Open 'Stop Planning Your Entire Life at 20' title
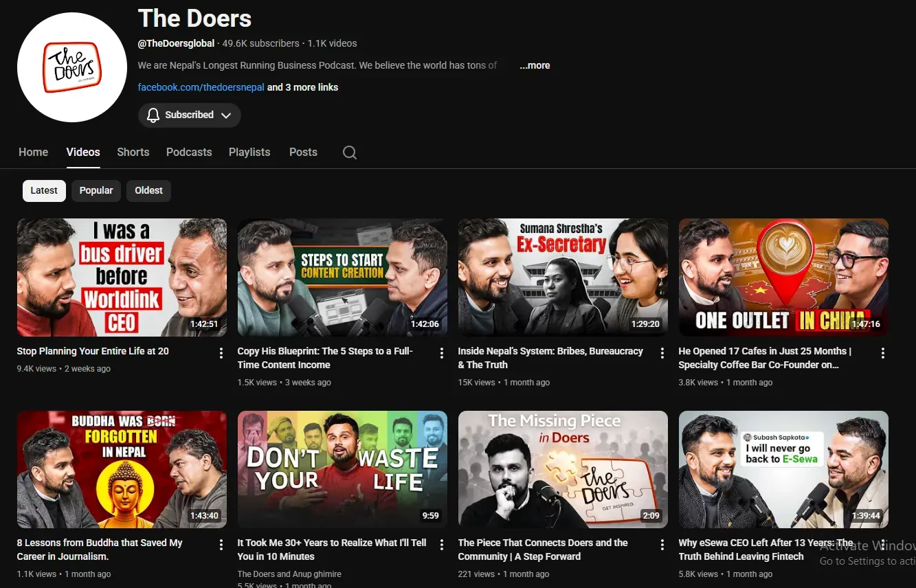Image resolution: width=916 pixels, height=588 pixels. point(93,351)
